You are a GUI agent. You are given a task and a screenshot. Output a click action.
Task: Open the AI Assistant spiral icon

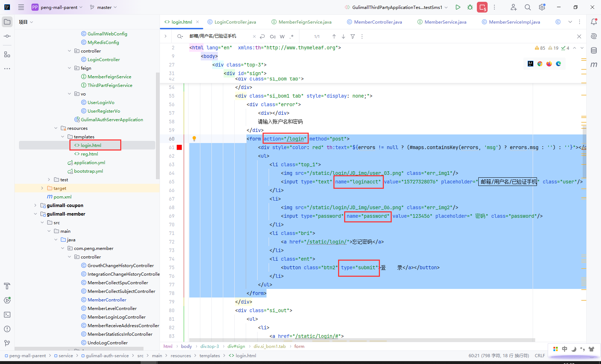[x=594, y=36]
